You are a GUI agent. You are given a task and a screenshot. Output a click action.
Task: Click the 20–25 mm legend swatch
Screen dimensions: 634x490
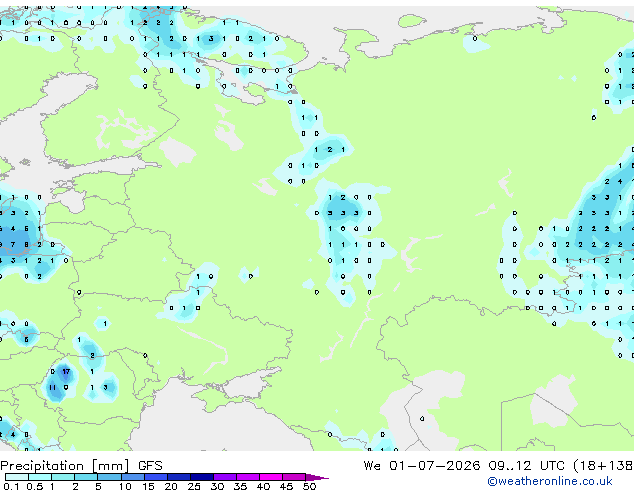[178, 477]
